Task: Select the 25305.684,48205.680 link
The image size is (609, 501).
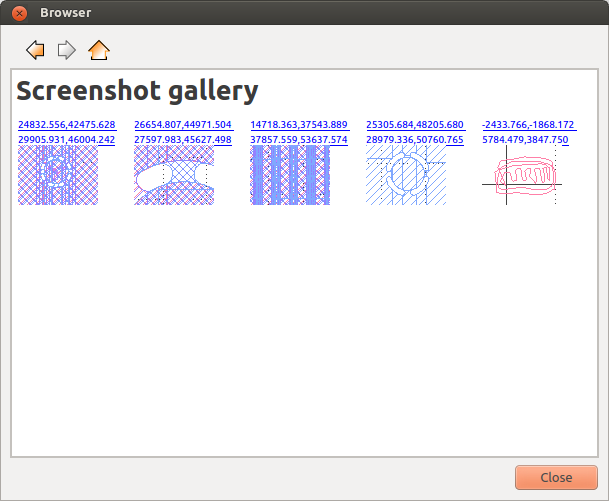Action: (x=414, y=125)
